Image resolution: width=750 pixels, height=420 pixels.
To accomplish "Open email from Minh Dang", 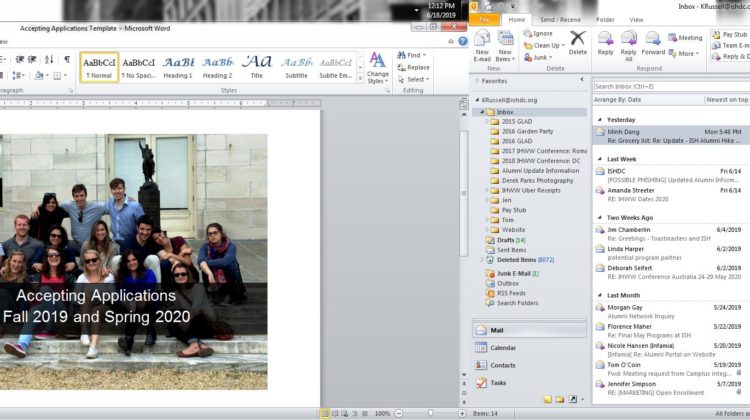I will pos(671,136).
